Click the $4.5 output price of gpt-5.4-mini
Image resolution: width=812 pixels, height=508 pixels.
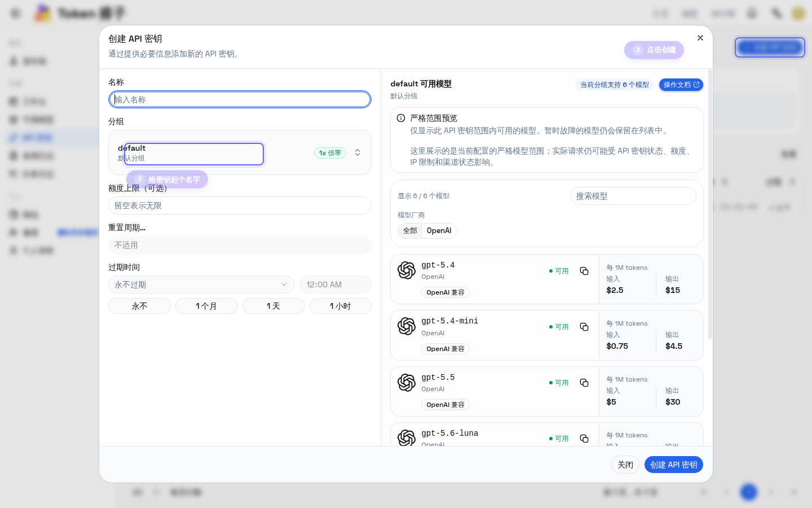pos(674,346)
